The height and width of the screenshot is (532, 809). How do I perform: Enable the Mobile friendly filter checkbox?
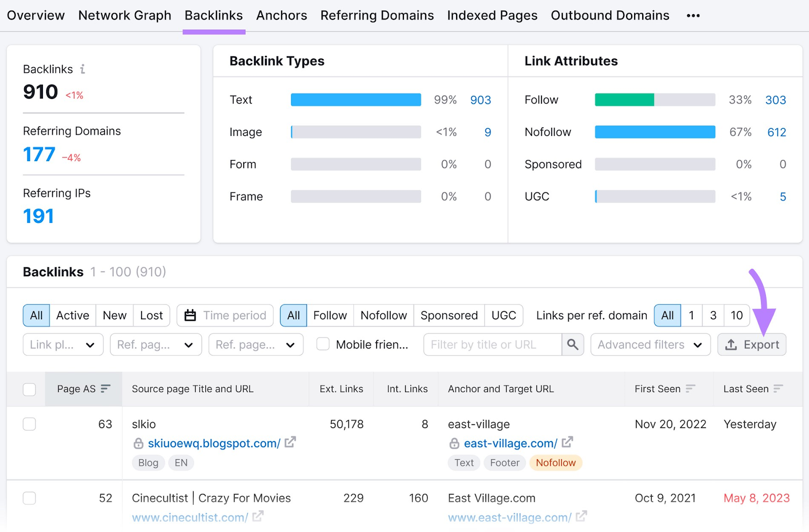point(323,344)
